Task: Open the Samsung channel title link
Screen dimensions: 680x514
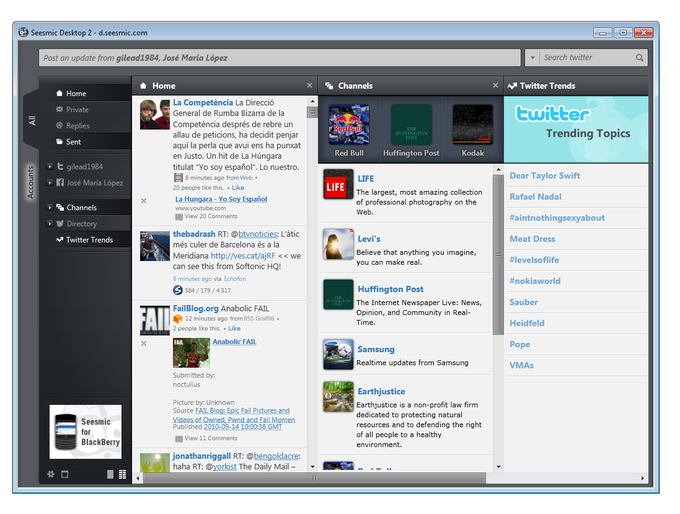Action: [x=376, y=349]
